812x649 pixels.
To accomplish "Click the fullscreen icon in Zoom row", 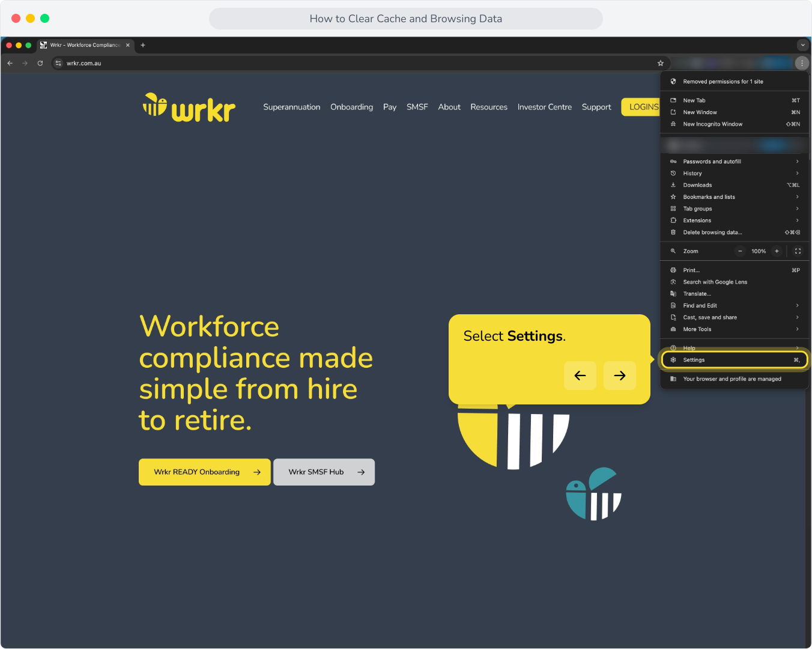I will click(x=798, y=251).
